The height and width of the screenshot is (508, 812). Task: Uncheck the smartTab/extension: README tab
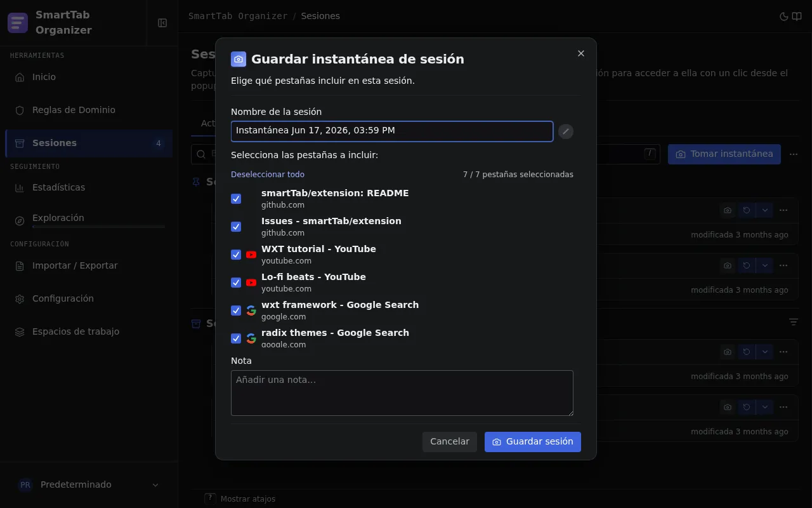coord(236,199)
